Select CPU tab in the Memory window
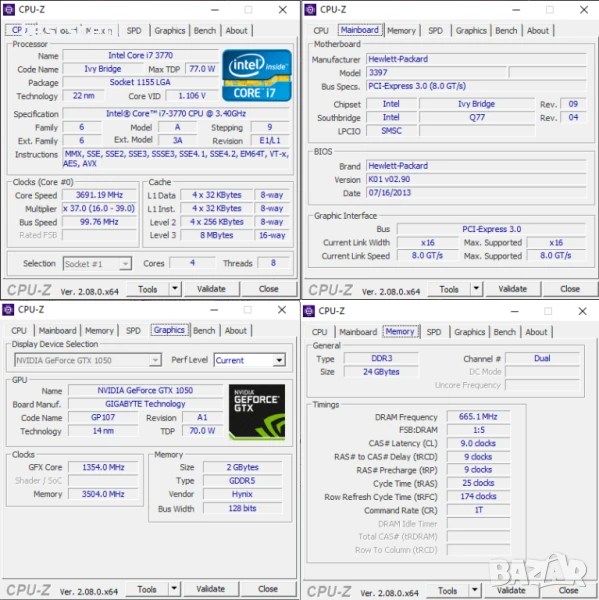Screen dimensions: 599x600 pos(319,332)
